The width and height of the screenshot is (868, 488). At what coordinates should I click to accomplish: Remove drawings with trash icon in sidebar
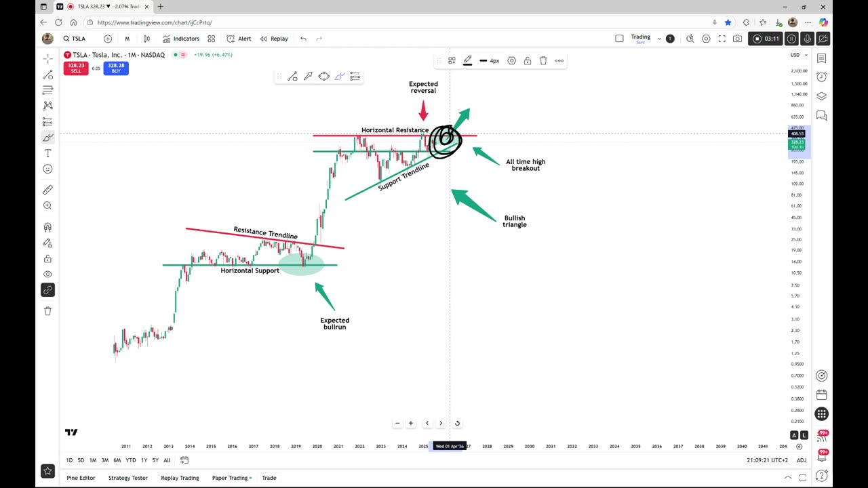pyautogui.click(x=47, y=311)
